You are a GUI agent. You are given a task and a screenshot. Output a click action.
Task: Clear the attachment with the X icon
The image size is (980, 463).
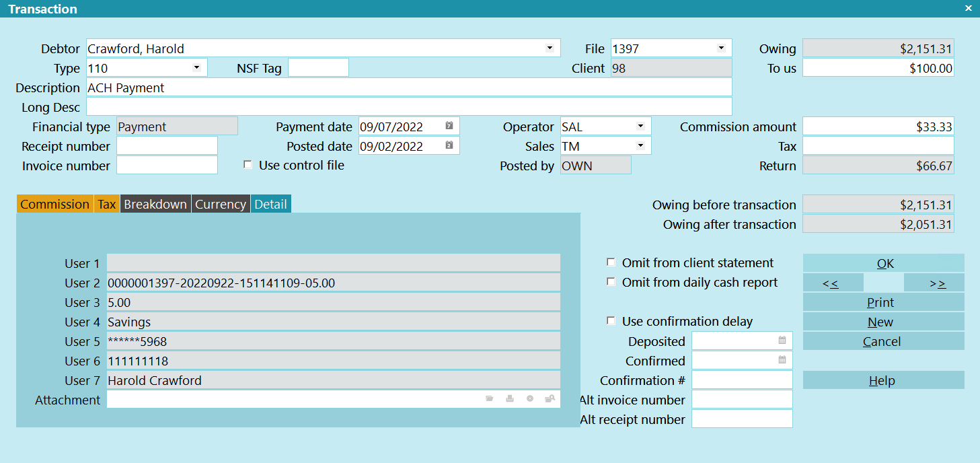(530, 399)
